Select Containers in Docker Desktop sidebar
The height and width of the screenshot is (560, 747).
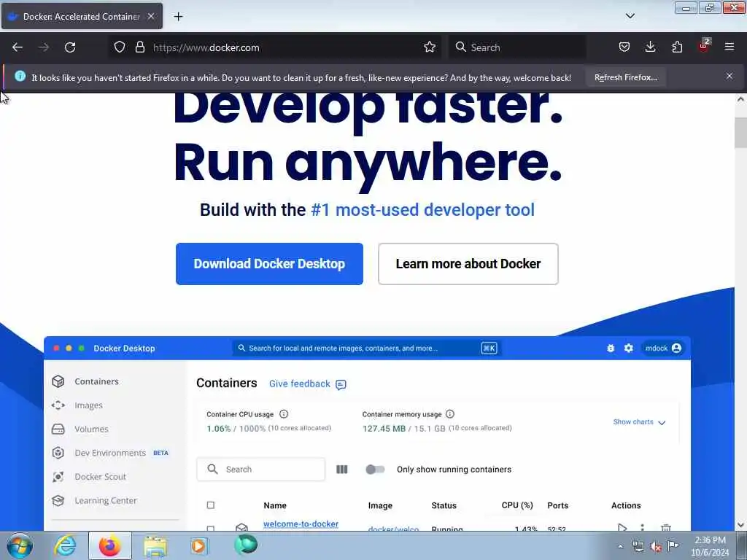pyautogui.click(x=97, y=381)
